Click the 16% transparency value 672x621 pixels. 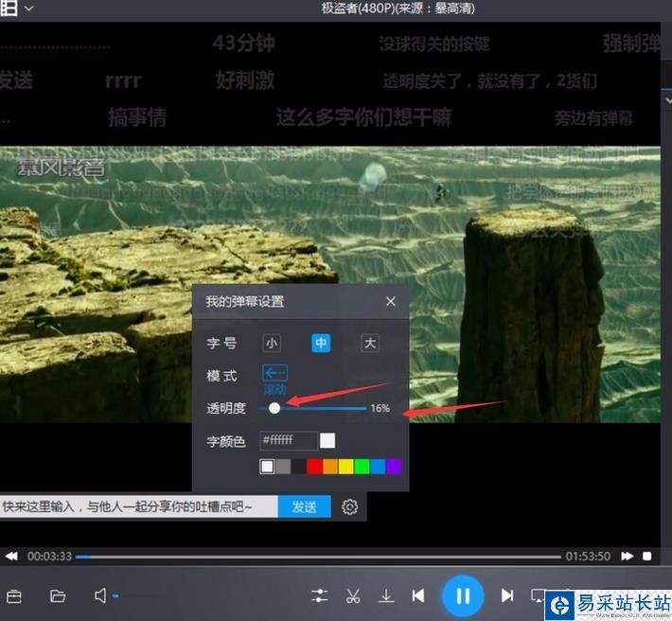pos(380,408)
